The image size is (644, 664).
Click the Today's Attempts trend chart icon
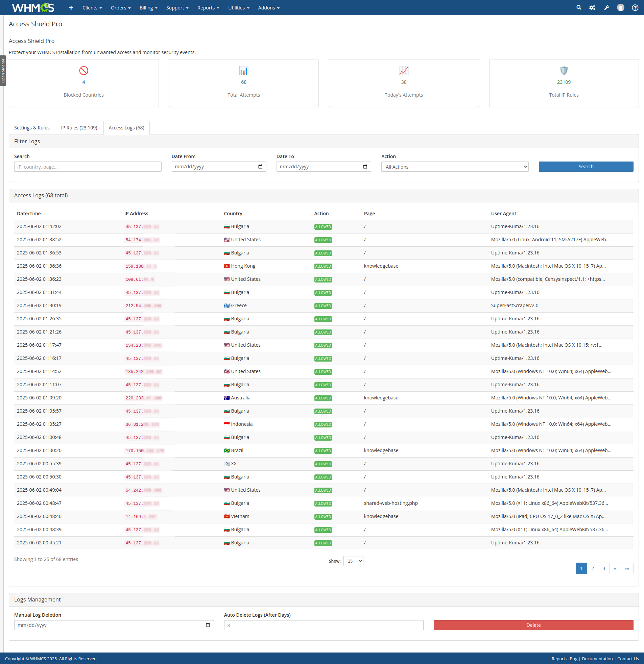click(404, 71)
